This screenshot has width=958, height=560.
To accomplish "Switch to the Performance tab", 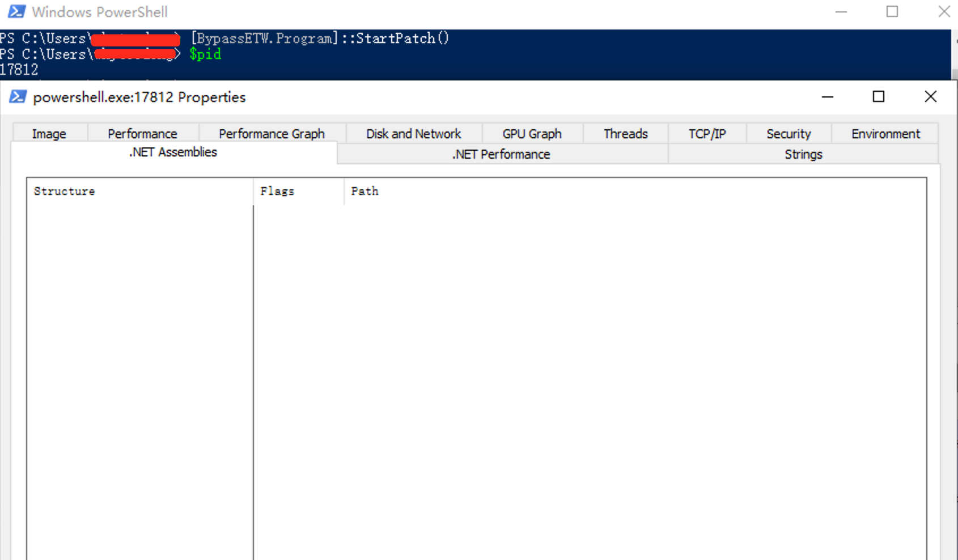I will point(142,134).
